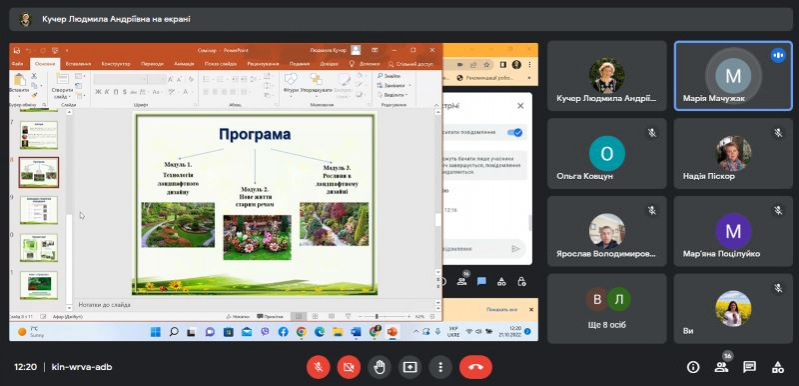Close the shared chat panel with X
The width and height of the screenshot is (799, 386).
pyautogui.click(x=520, y=106)
